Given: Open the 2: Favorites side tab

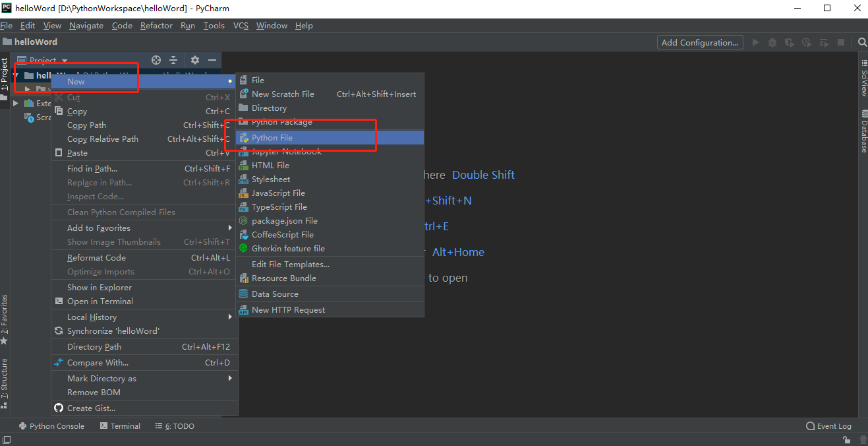Looking at the screenshot, I should click(x=5, y=319).
